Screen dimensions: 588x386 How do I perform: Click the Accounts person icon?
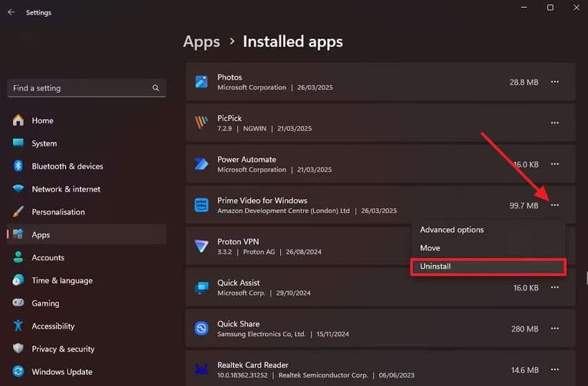(x=18, y=257)
